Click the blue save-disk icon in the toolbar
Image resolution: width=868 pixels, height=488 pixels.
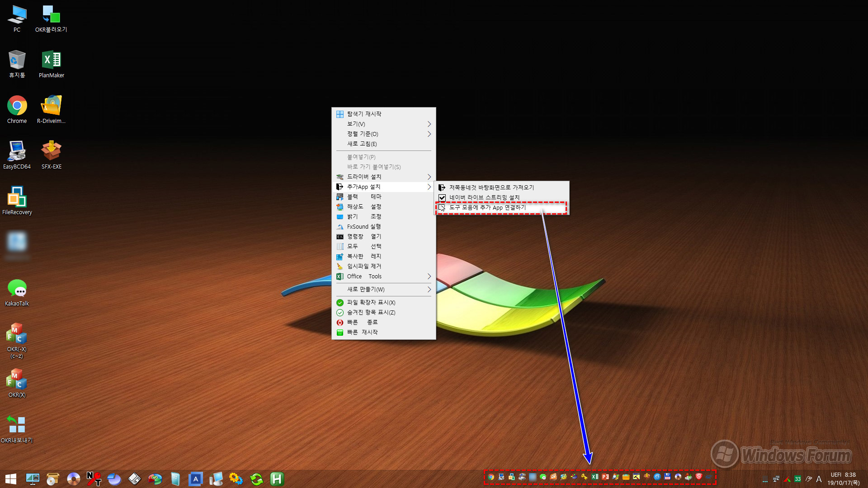point(668,477)
